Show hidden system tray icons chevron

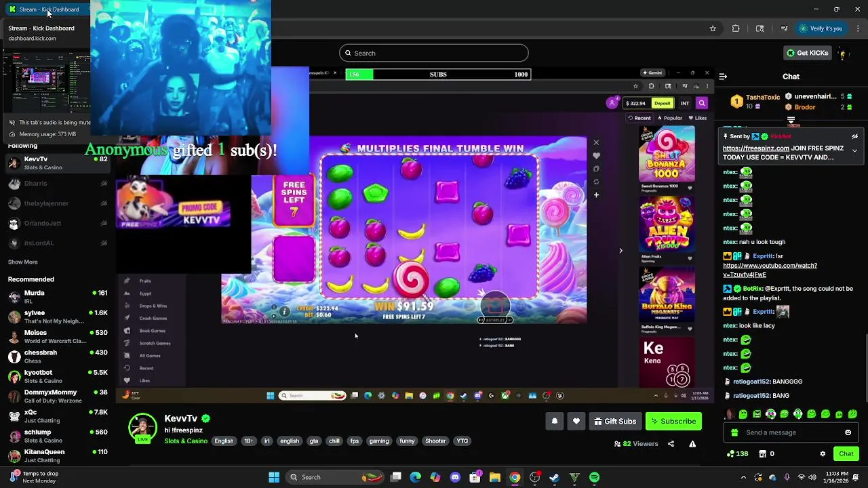click(743, 477)
